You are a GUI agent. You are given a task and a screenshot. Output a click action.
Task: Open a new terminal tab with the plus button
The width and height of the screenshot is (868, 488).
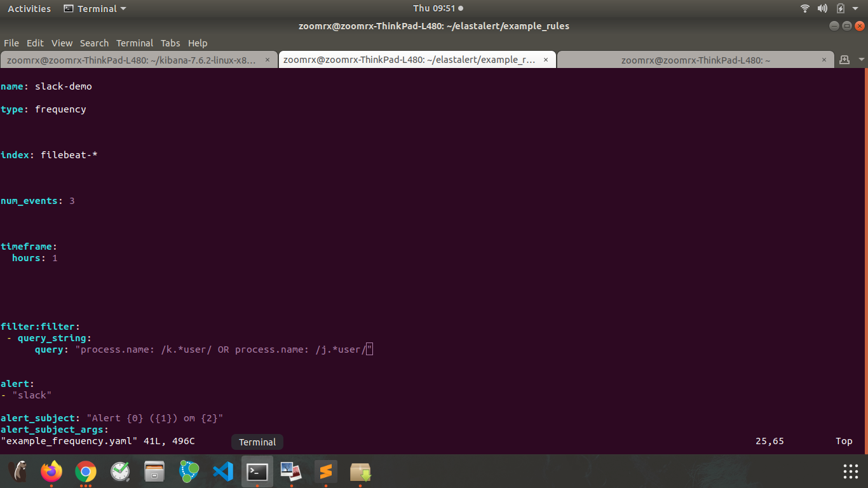point(845,59)
